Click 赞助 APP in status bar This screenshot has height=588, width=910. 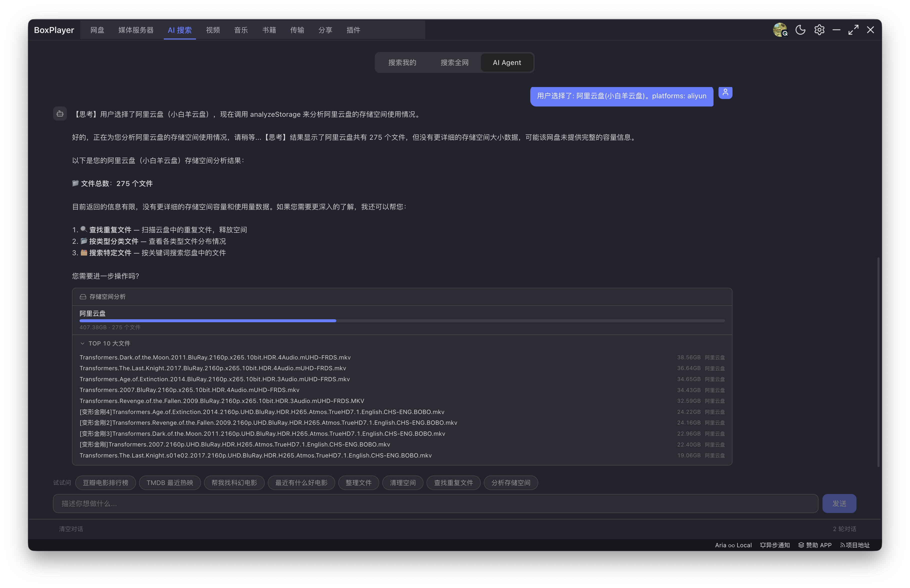click(x=815, y=545)
